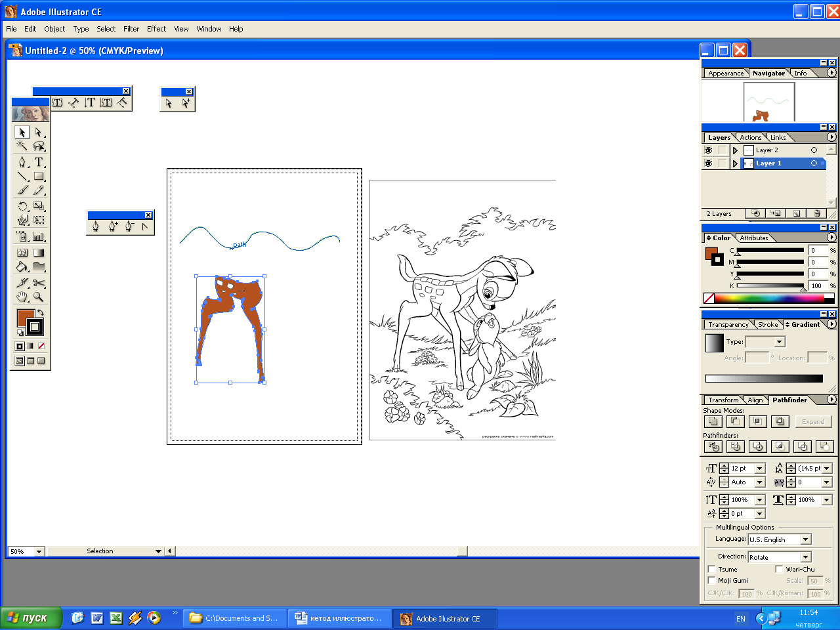Click the Swap Fill and Stroke arrow
Image resolution: width=840 pixels, height=630 pixels.
(x=41, y=312)
